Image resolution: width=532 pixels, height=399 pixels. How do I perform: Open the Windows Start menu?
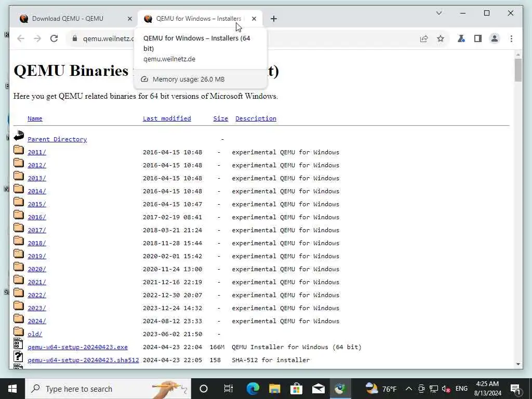pos(12,389)
